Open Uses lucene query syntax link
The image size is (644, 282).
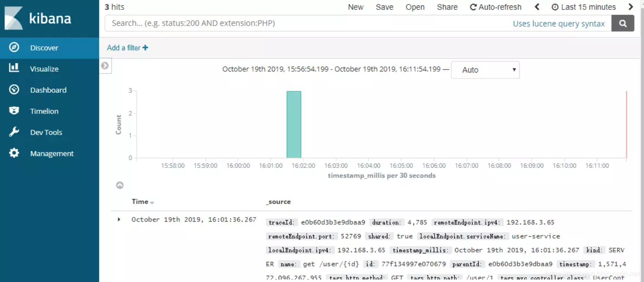pos(558,24)
